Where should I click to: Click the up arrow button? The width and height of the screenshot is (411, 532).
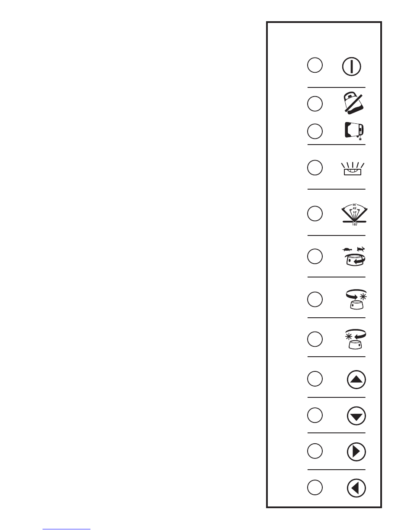pos(356,379)
